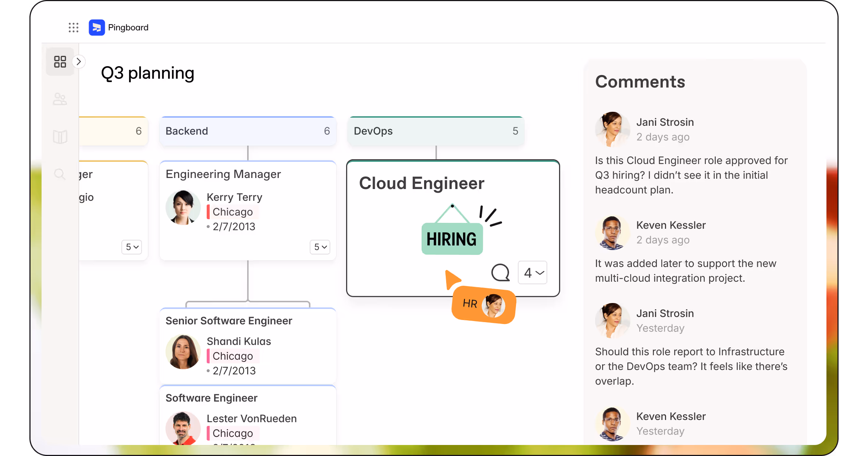The height and width of the screenshot is (456, 868).
Task: Open the book sidebar icon
Action: [x=60, y=137]
